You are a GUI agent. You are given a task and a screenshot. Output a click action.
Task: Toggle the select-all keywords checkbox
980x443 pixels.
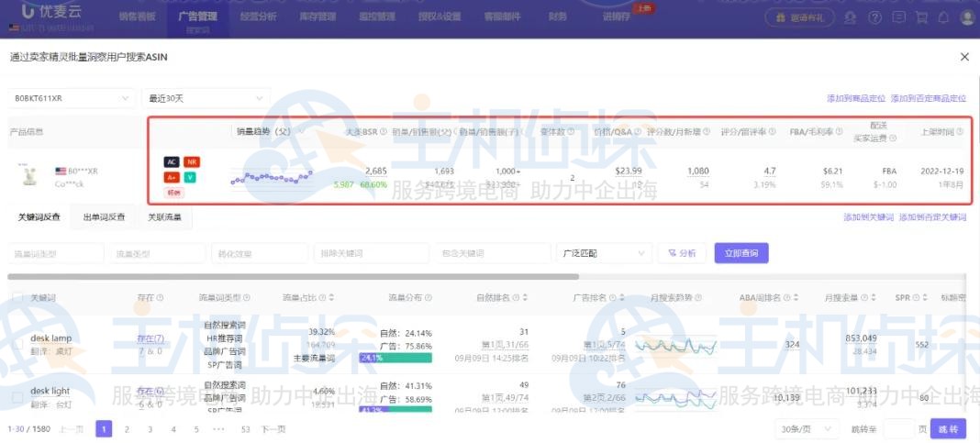pos(17,298)
